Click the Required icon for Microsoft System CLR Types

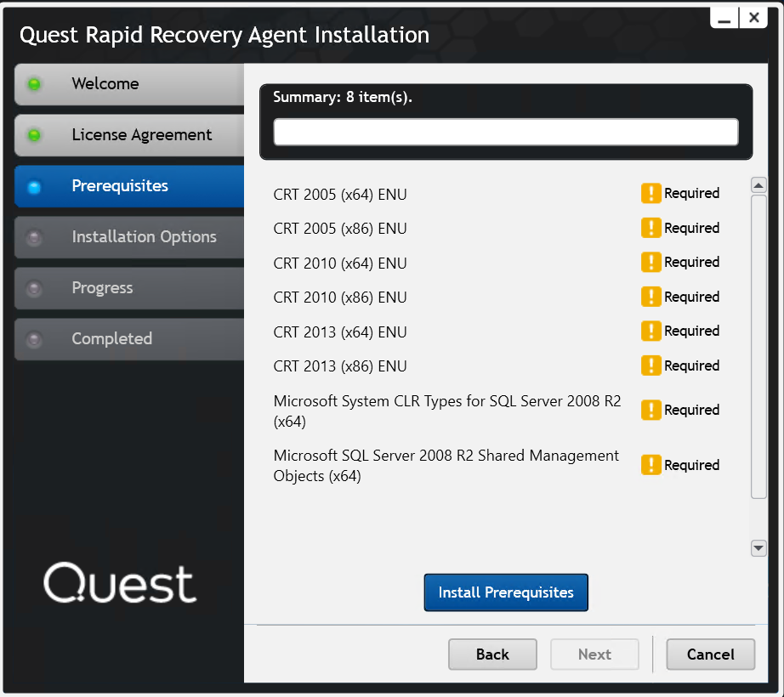point(650,410)
